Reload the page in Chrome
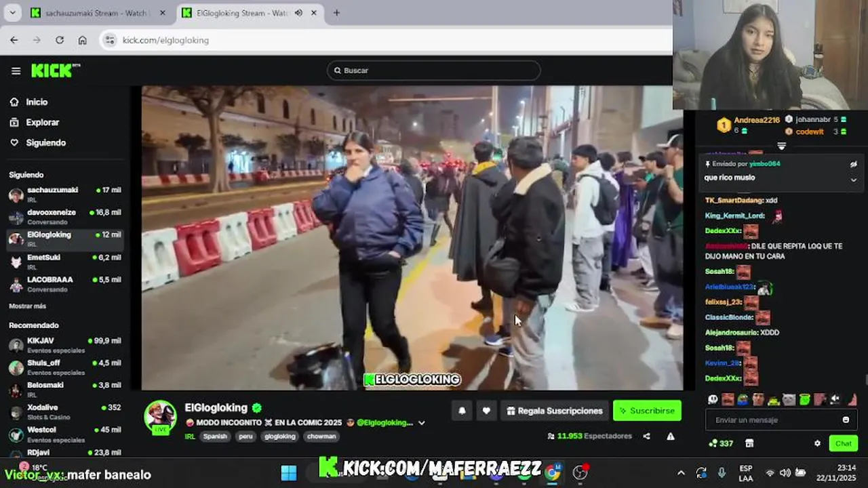Image resolution: width=868 pixels, height=488 pixels. (60, 40)
